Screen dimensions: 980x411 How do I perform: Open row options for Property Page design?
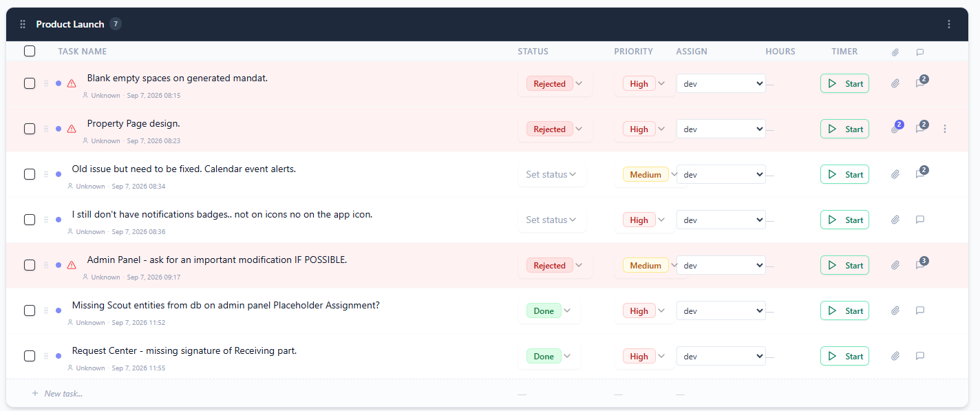tap(945, 129)
